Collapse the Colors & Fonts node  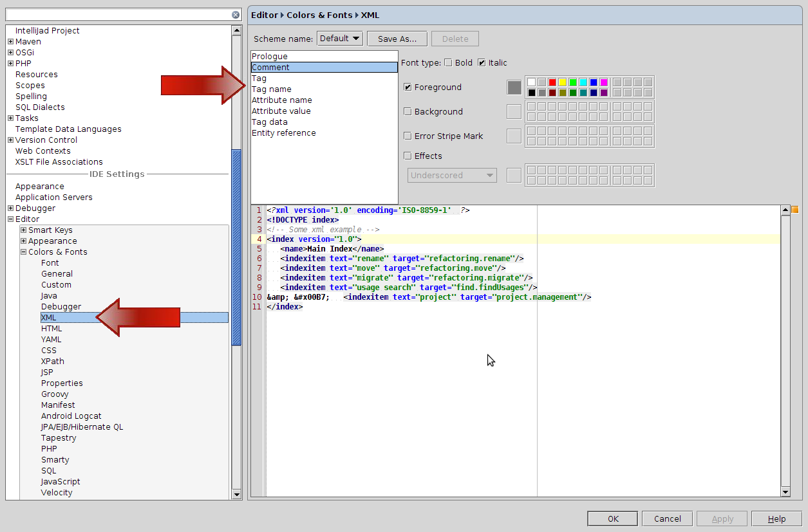point(23,252)
